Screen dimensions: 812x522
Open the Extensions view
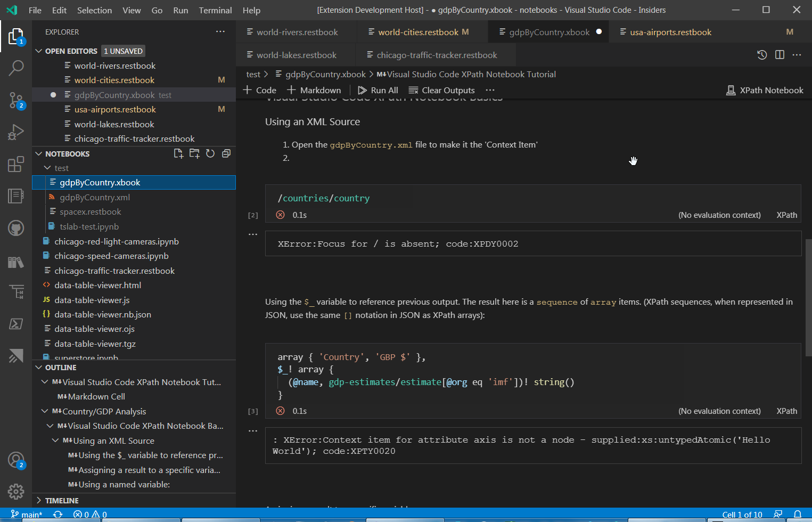coord(16,164)
